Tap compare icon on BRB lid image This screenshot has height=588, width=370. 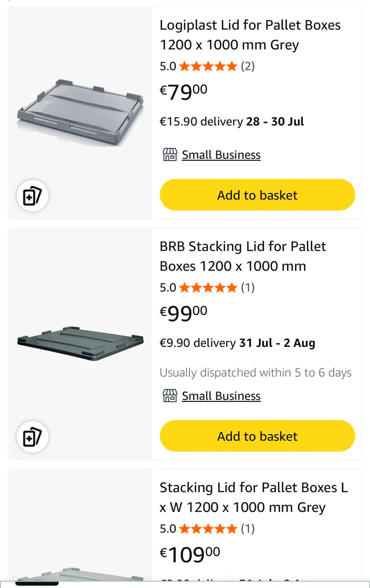coord(33,437)
